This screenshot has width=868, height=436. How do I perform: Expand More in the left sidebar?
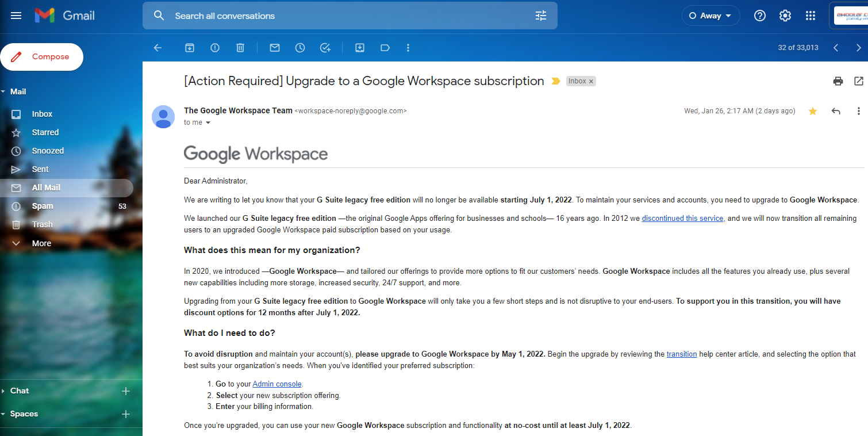click(x=41, y=243)
